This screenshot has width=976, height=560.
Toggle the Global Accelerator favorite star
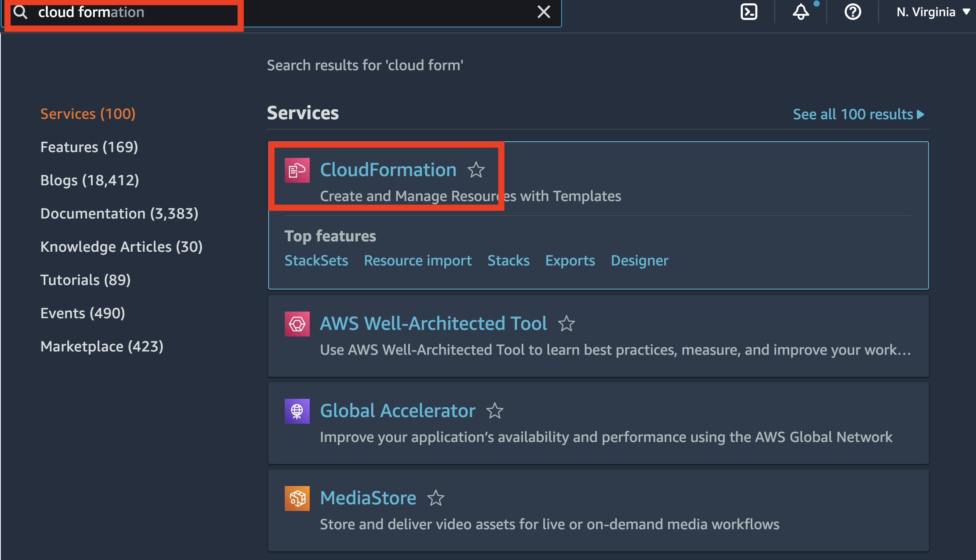point(495,411)
